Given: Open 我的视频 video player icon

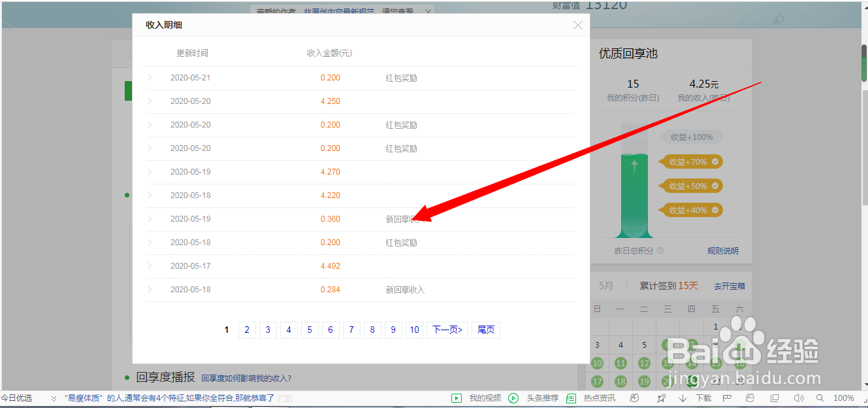Looking at the screenshot, I should (x=456, y=398).
